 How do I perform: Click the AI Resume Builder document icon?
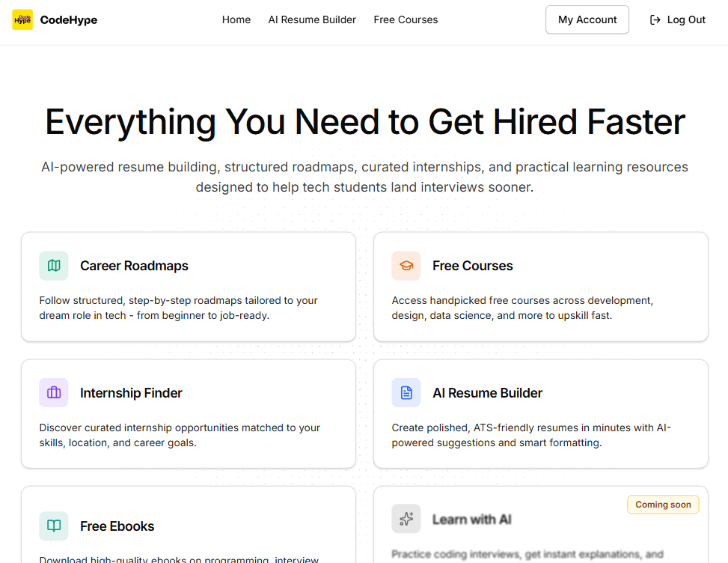pyautogui.click(x=406, y=393)
